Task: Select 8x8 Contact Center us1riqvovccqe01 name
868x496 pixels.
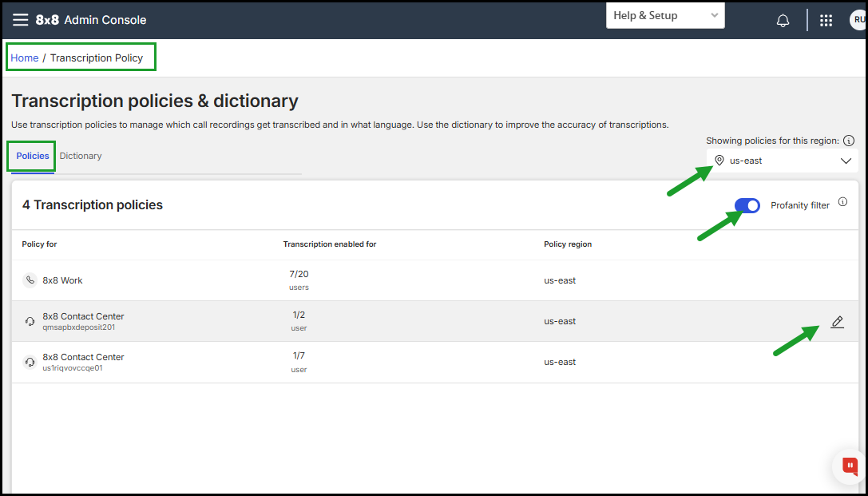Action: click(83, 362)
